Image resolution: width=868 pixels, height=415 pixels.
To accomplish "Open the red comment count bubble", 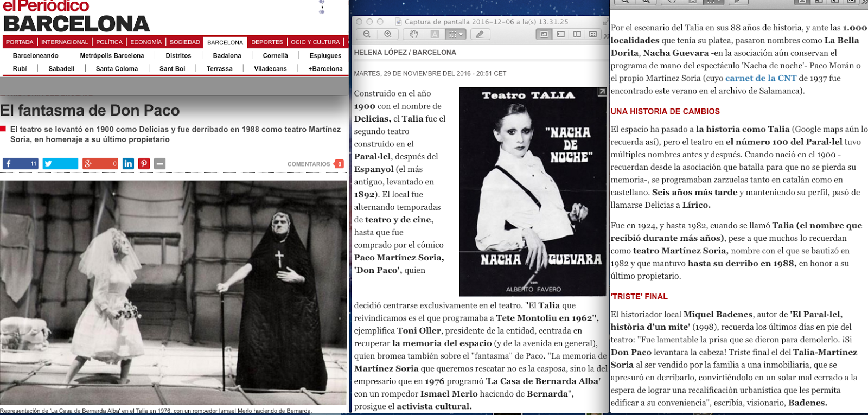I will point(339,164).
